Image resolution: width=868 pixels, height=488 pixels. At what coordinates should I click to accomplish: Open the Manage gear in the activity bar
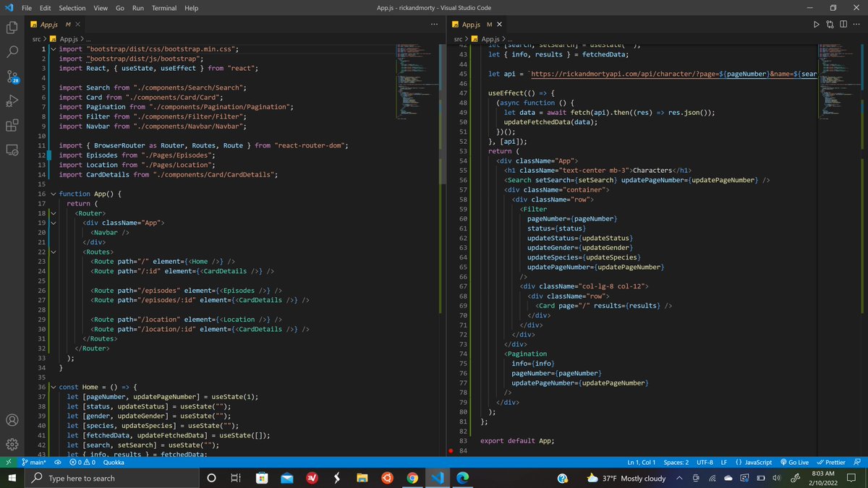[12, 444]
